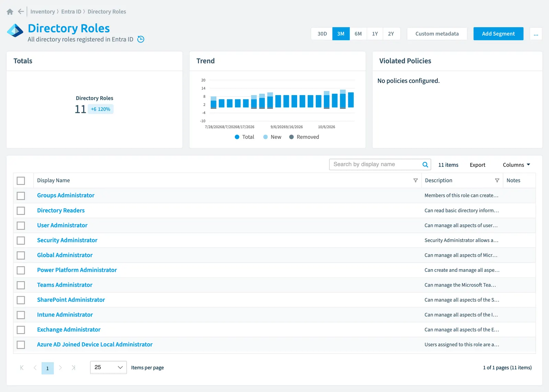
Task: Check the Exchange Administrator row checkbox
Action: pos(21,330)
